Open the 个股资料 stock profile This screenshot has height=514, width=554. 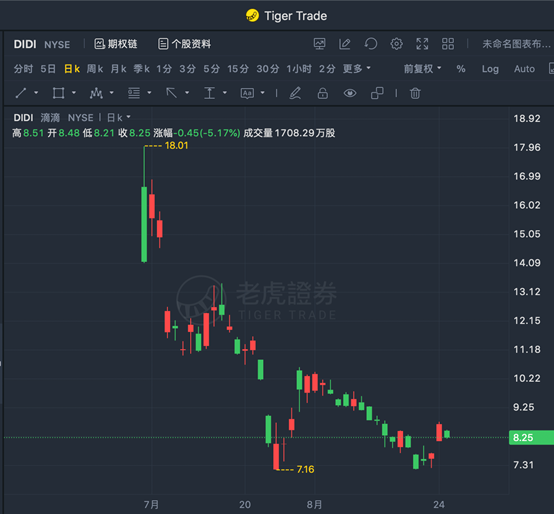point(184,44)
